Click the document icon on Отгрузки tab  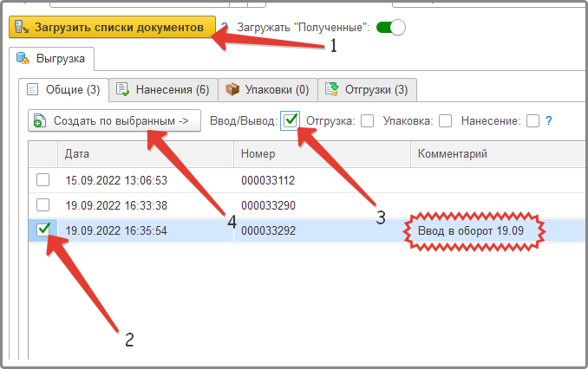coord(332,89)
